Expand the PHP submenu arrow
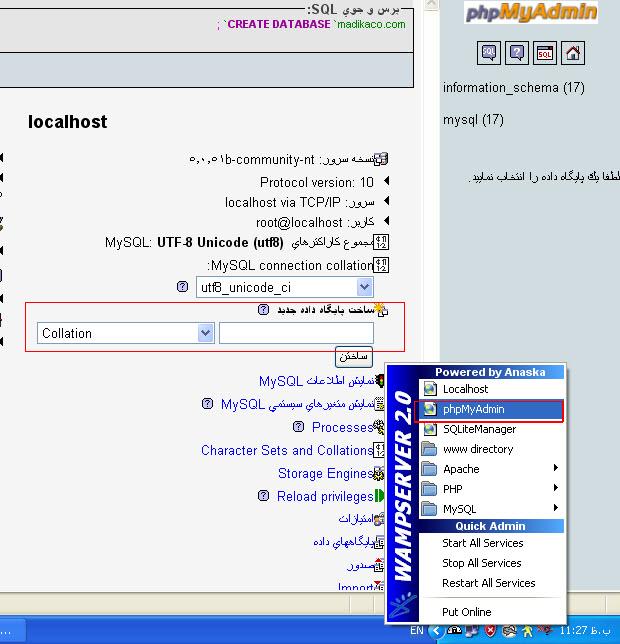The width and height of the screenshot is (620, 644). pos(556,488)
